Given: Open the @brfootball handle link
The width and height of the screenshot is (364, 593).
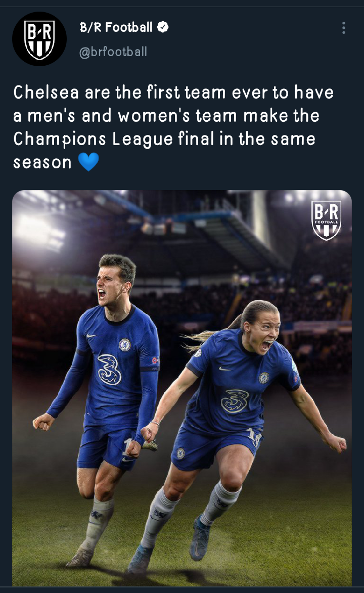Looking at the screenshot, I should click(113, 52).
